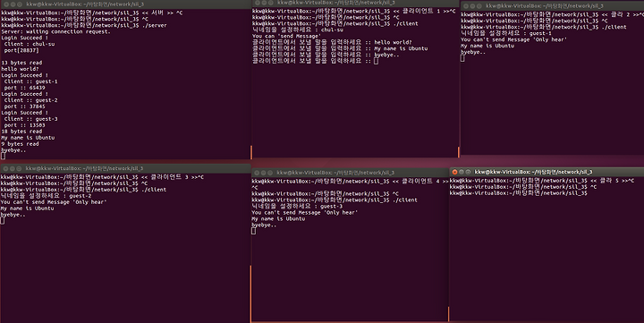644x323 pixels.
Task: Click nickname line '닉네임을 설정하세요 : chul-su'
Action: coord(298,30)
